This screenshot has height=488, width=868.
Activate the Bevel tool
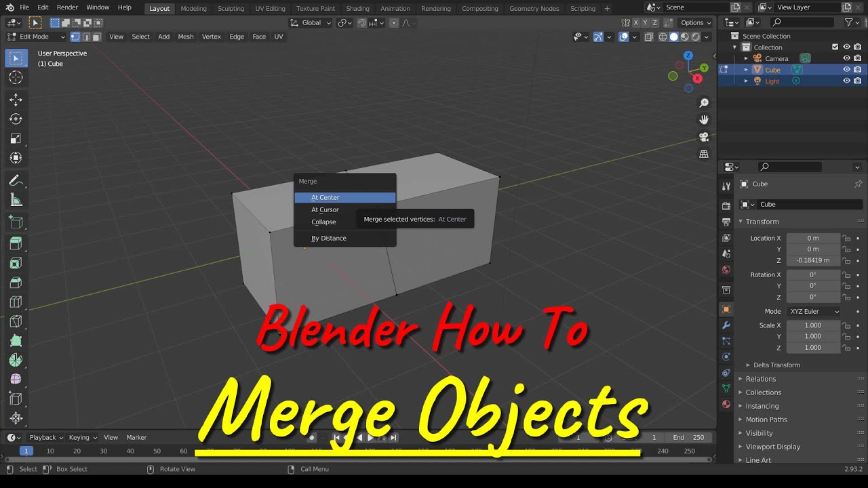click(16, 283)
